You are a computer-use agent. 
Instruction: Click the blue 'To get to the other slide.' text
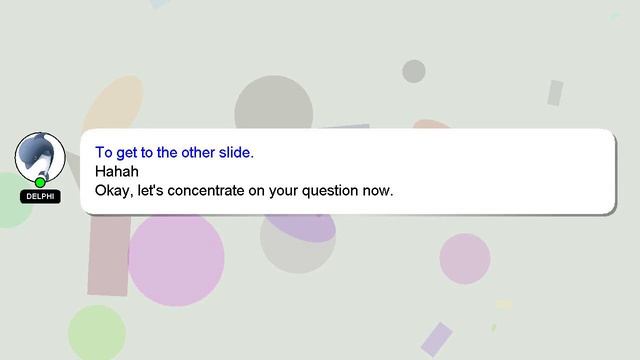pyautogui.click(x=174, y=152)
